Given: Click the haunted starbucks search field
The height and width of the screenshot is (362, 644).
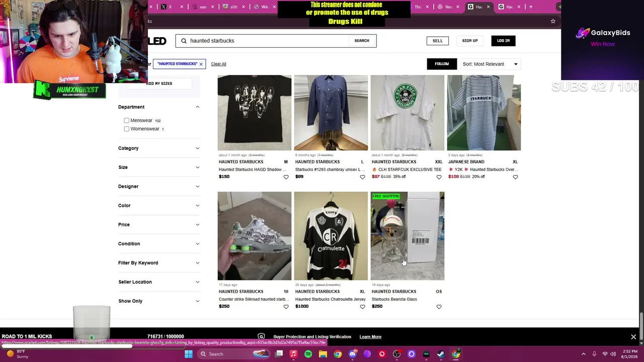Looking at the screenshot, I should (268, 41).
